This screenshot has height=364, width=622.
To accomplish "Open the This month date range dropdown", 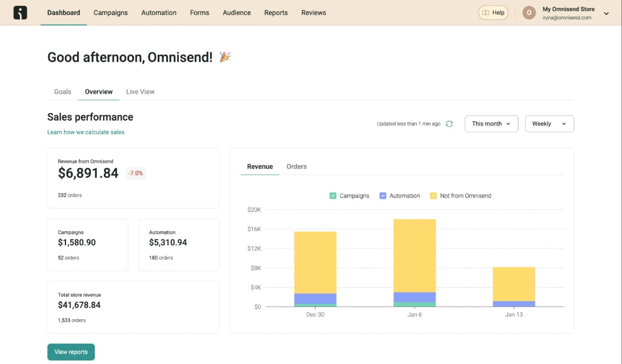I will 492,124.
